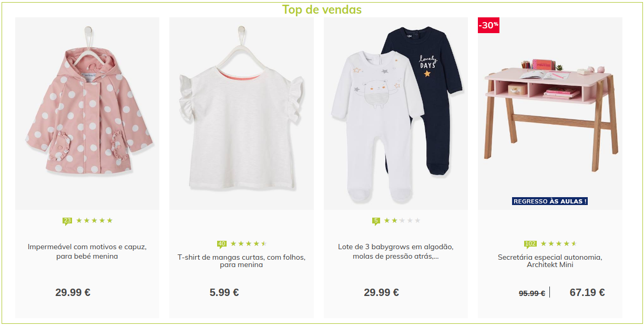
Task: Click the -30% discount badge
Action: [x=488, y=25]
